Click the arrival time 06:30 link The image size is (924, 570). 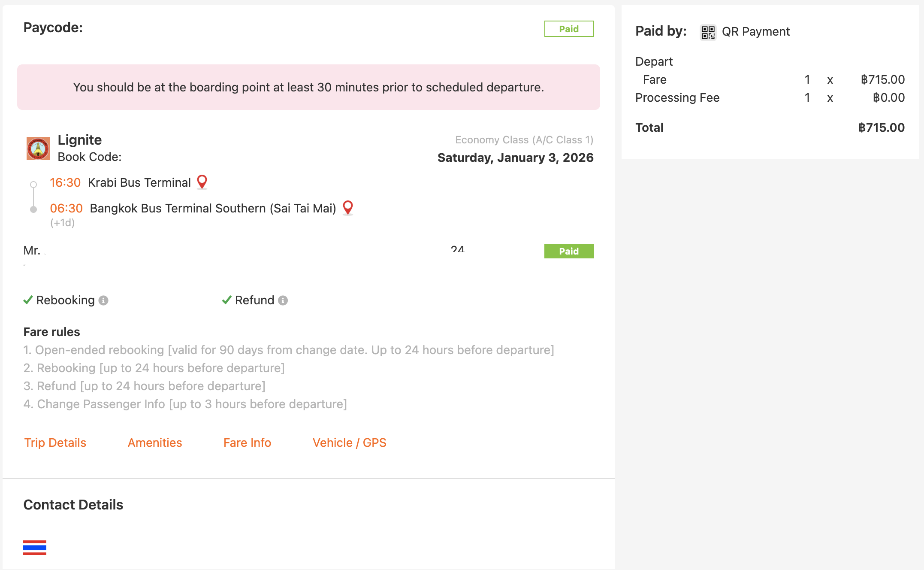(66, 208)
